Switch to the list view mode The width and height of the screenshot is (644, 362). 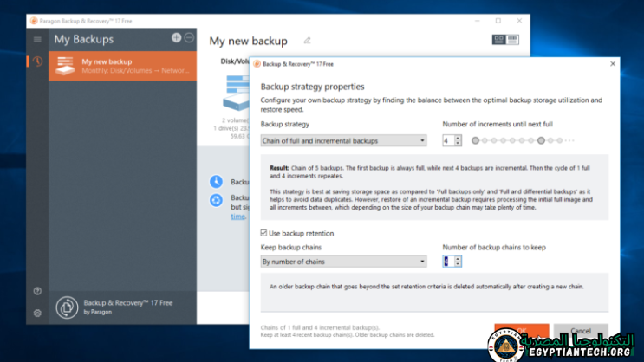[512, 40]
